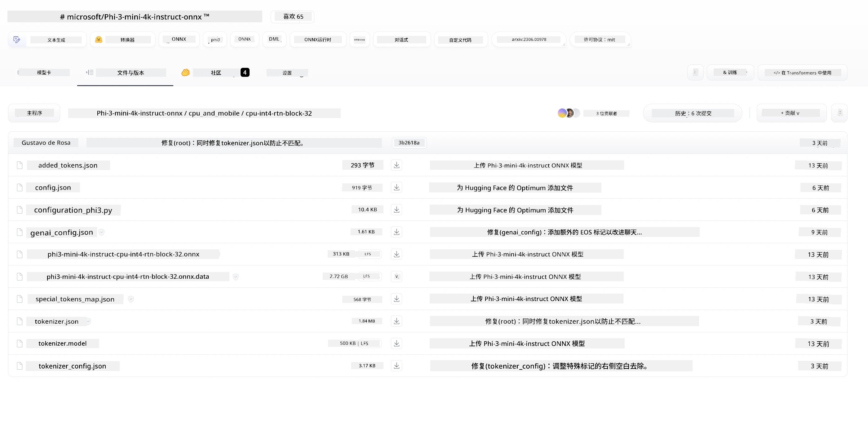This screenshot has width=868, height=428.
Task: Download added_tokens.json using its download icon
Action: [396, 165]
